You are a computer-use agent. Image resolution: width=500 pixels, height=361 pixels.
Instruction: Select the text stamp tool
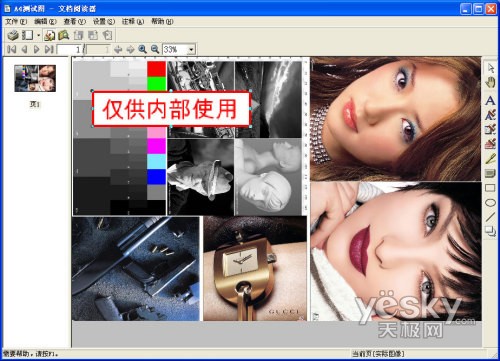tap(490, 115)
